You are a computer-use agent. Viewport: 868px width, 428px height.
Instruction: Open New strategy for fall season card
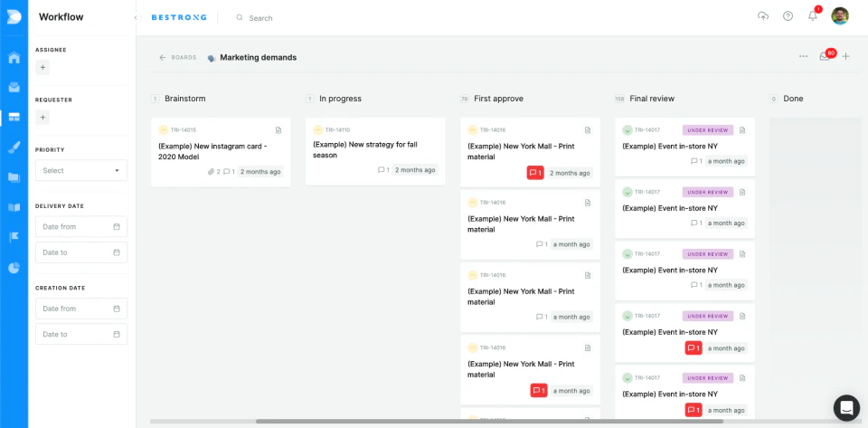click(375, 151)
